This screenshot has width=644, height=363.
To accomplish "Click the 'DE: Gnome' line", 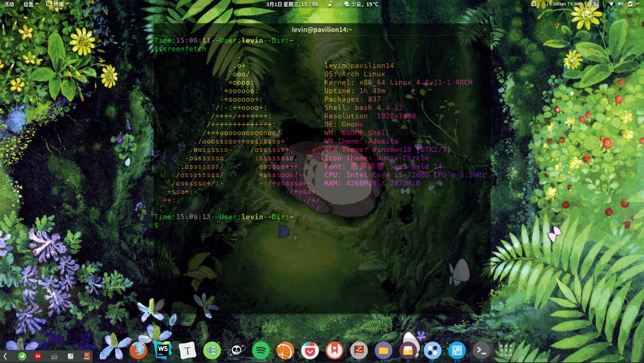I will (x=344, y=124).
